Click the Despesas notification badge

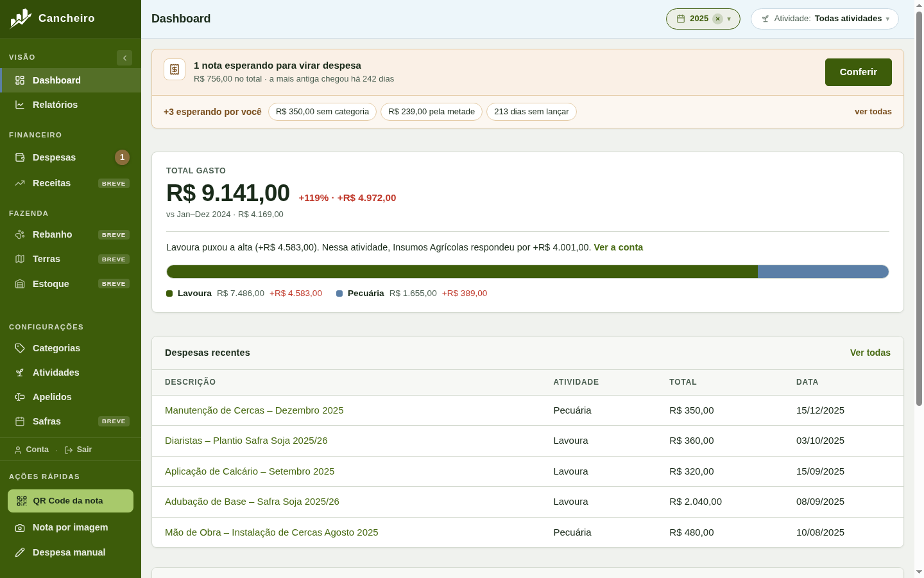tap(122, 157)
